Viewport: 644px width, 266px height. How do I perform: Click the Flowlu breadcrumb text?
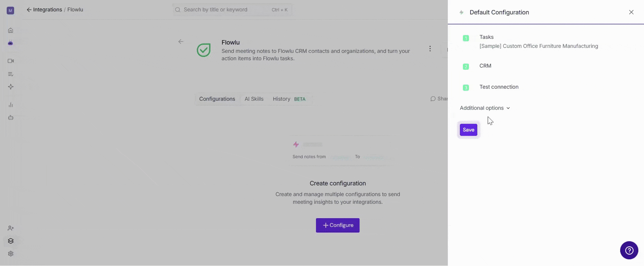(x=75, y=10)
